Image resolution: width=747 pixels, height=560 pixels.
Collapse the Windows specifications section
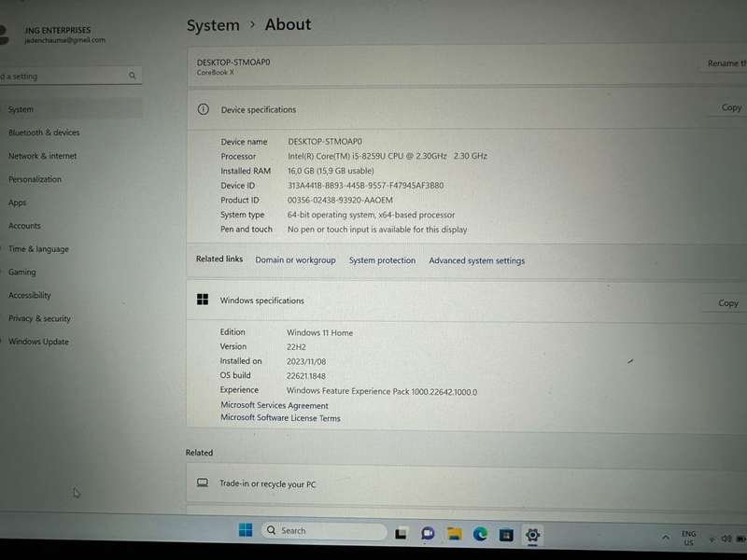467,301
